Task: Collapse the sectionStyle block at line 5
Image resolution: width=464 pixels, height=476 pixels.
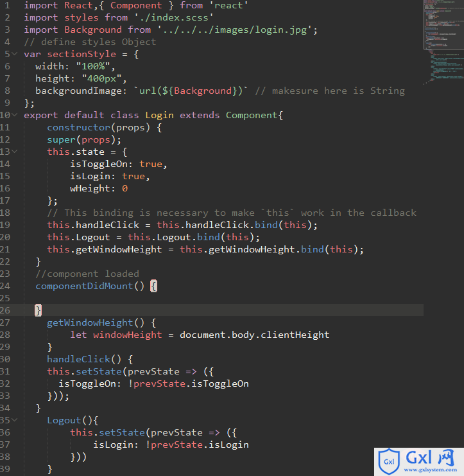Action: (14, 54)
